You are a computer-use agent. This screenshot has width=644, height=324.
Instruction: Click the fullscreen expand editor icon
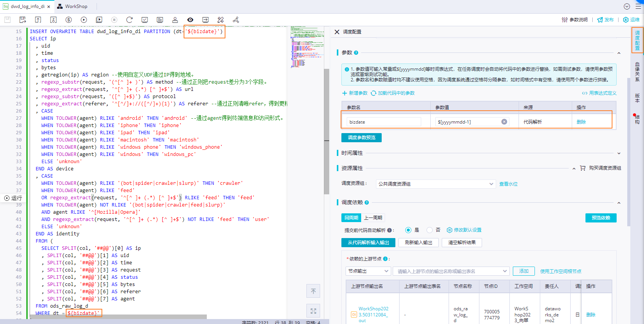click(x=313, y=311)
